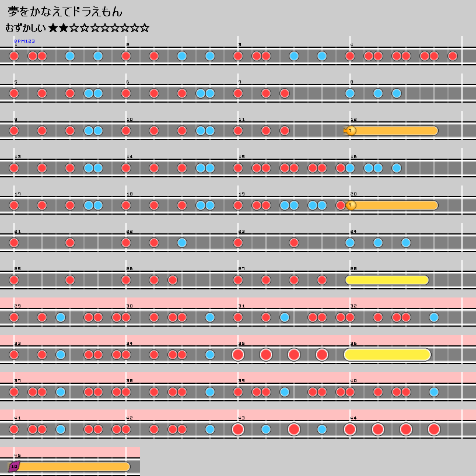Image resolution: width=476 pixels, height=476 pixels.
Task: Click the first red note in measure 1
Action: [x=14, y=56]
